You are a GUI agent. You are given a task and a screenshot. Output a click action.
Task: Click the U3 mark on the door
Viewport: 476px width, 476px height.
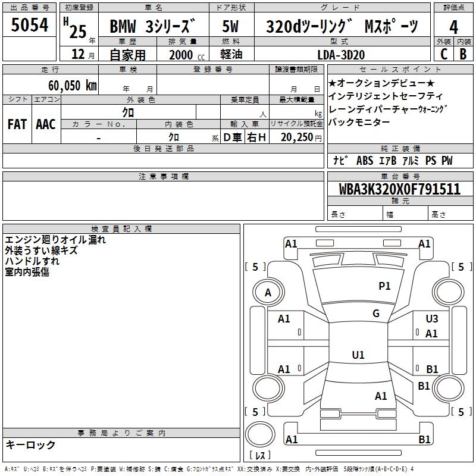pyautogui.click(x=432, y=318)
